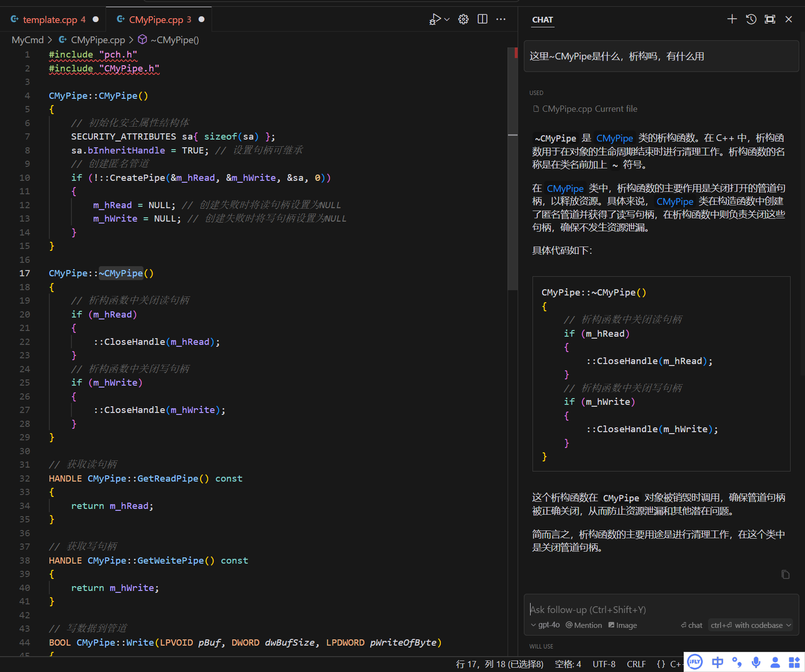Toggle Chinese input mode 中 icon
This screenshot has width=805, height=672.
(718, 662)
